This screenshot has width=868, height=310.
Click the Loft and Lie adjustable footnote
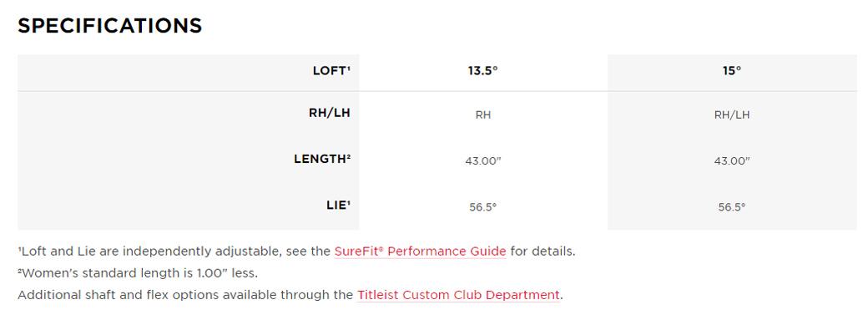[x=297, y=252]
